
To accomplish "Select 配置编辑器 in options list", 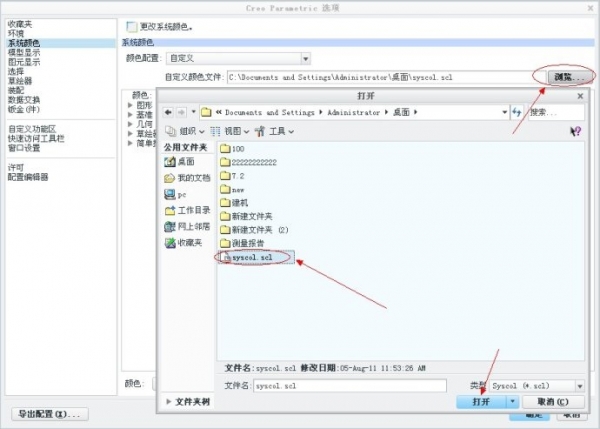I will pos(28,177).
